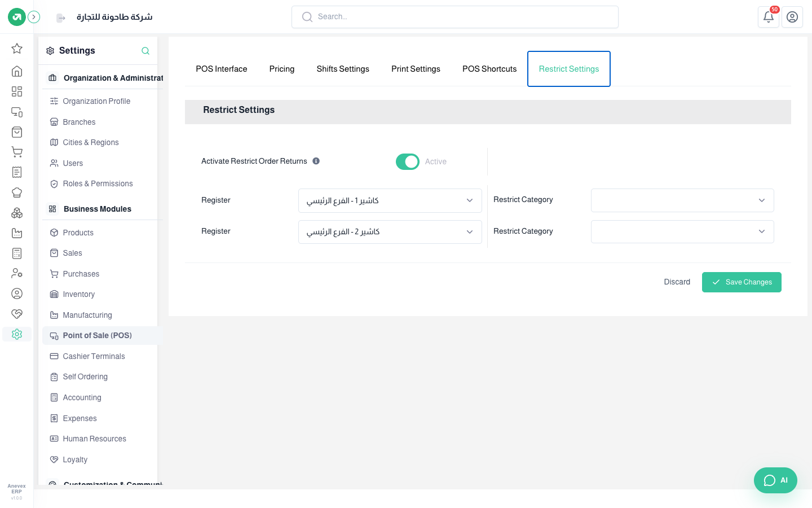Open the notifications bell icon
The width and height of the screenshot is (812, 508).
click(x=769, y=17)
